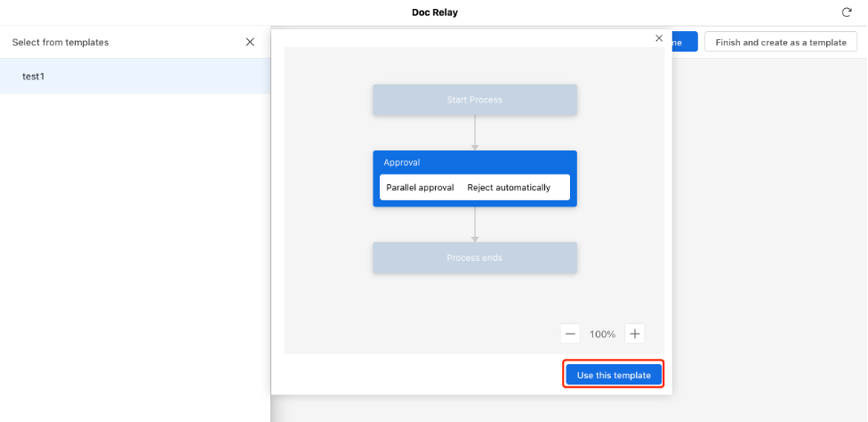
Task: Click the 100% zoom level indicator
Action: 602,334
